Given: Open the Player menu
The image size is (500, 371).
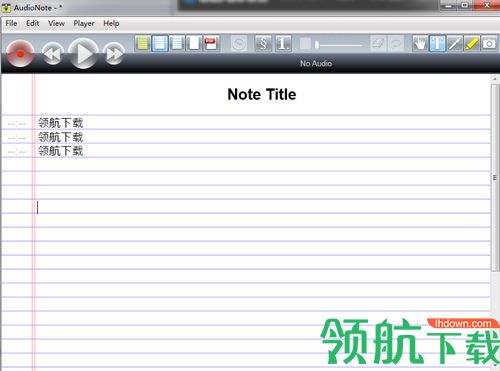Looking at the screenshot, I should 84,23.
